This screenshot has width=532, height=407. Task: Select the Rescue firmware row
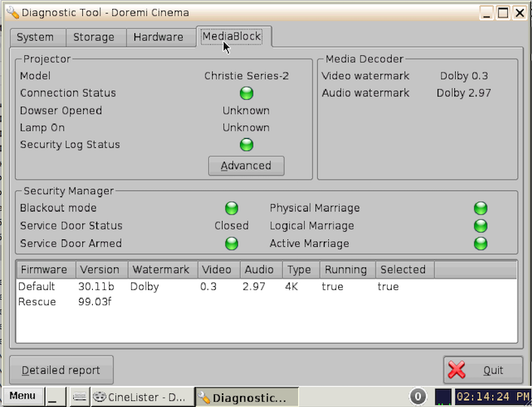coord(266,302)
